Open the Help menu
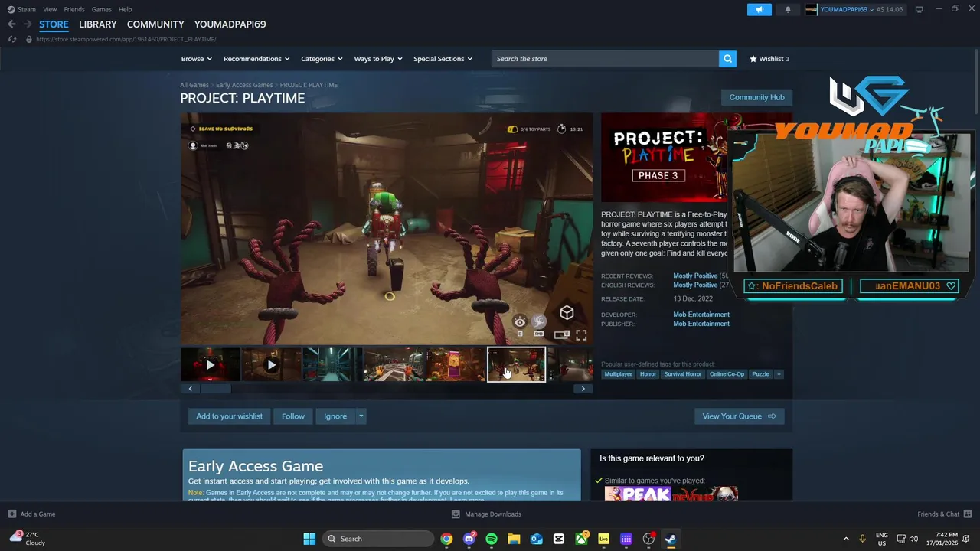 (125, 9)
